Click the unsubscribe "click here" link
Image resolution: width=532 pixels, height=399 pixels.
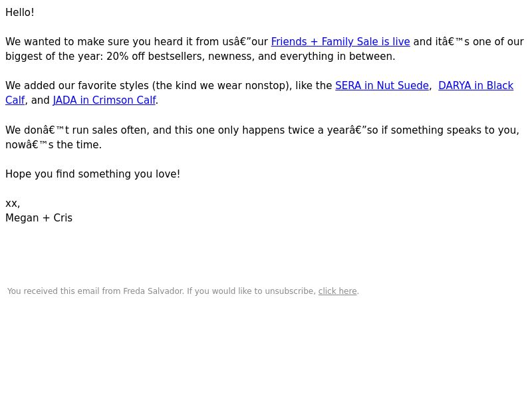(x=338, y=291)
